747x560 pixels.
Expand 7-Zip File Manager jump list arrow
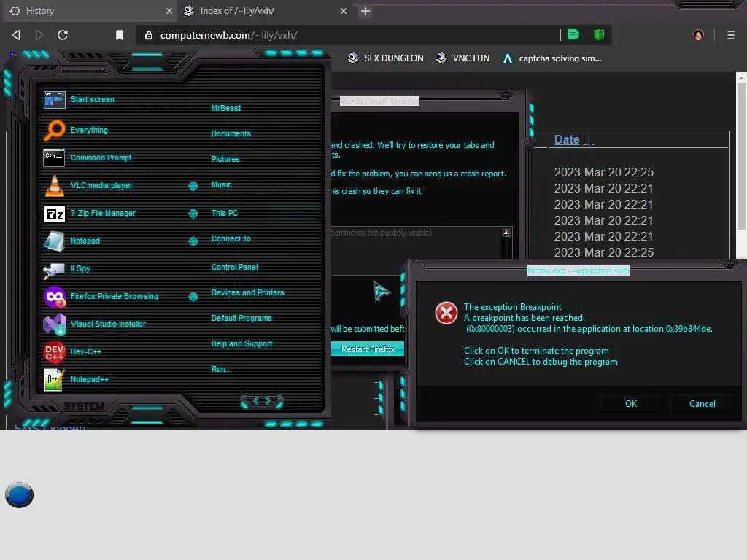click(193, 214)
